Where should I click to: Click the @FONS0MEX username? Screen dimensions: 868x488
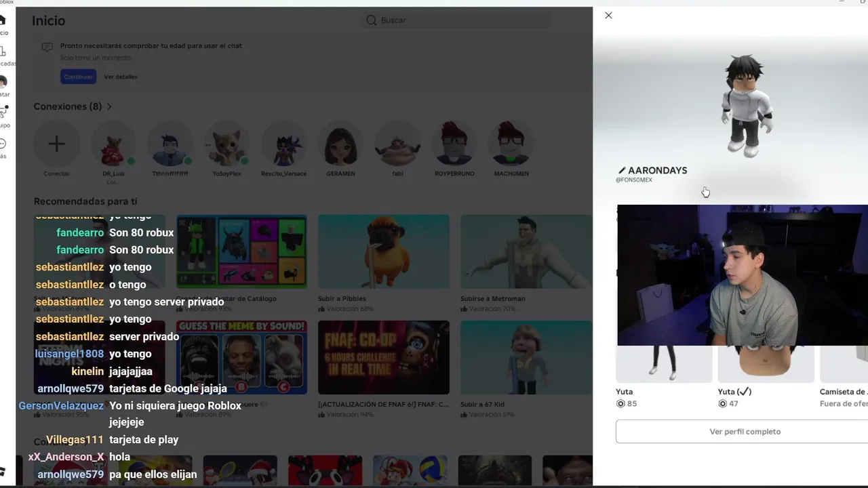pyautogui.click(x=634, y=180)
